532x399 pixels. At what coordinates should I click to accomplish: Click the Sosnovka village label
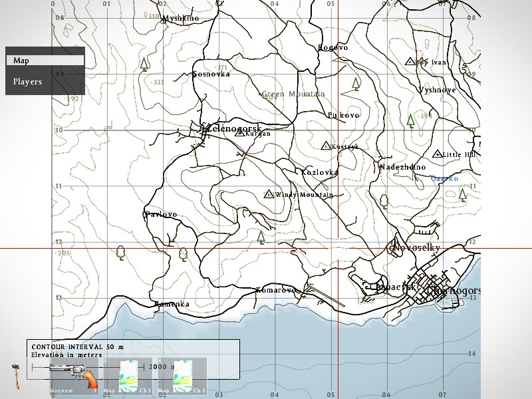coord(211,74)
